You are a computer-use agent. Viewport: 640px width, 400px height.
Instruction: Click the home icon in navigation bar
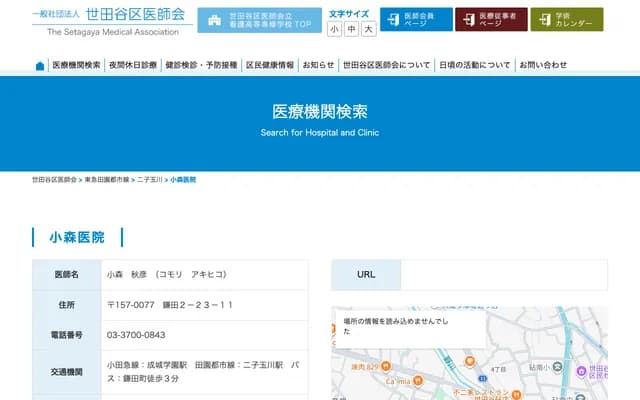[x=40, y=66]
